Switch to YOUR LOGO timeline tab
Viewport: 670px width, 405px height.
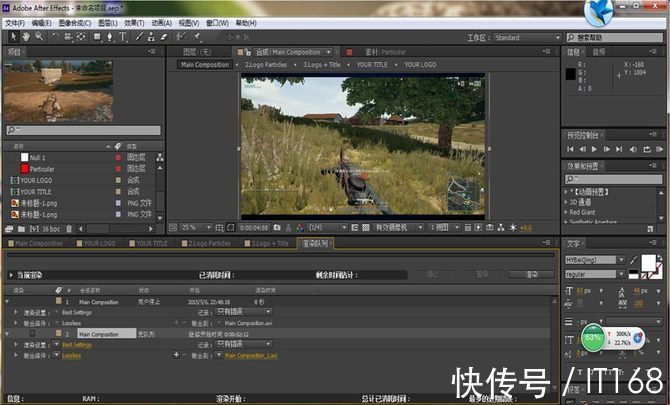click(x=96, y=243)
